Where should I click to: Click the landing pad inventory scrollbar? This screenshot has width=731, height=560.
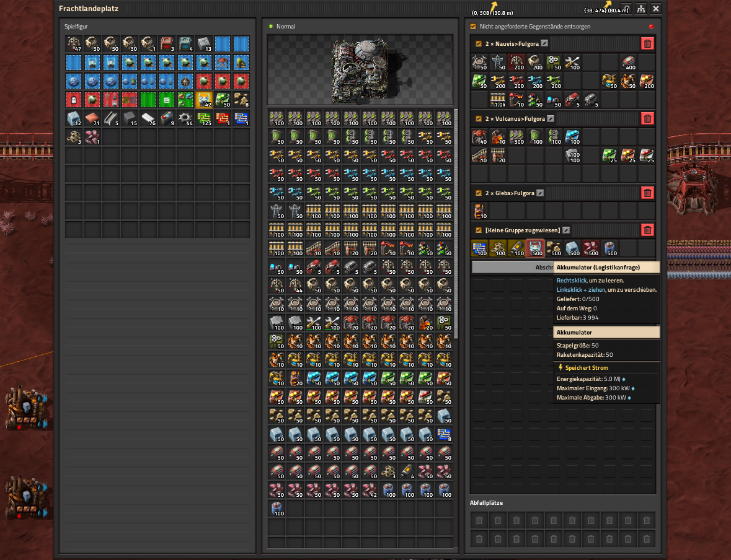click(x=456, y=224)
